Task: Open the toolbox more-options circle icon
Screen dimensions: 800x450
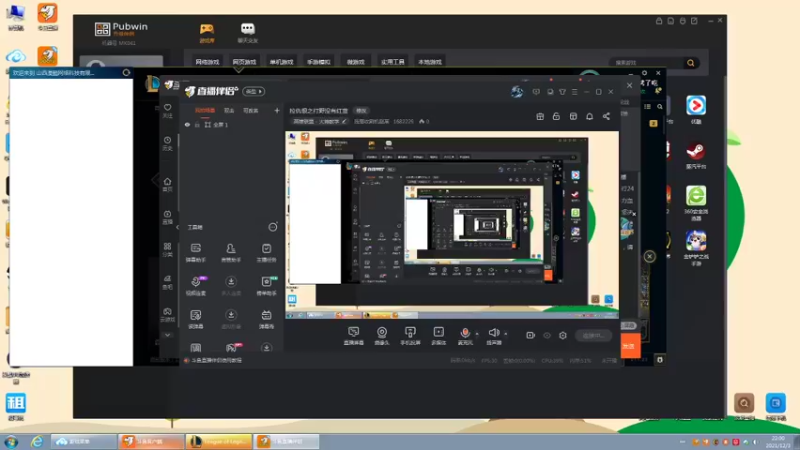Action: point(273,227)
